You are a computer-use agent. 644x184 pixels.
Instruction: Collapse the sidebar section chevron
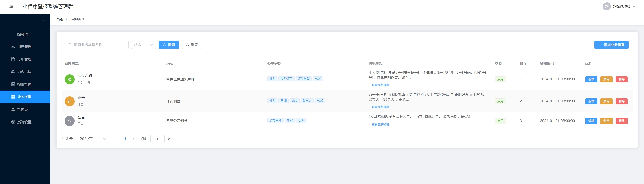[44, 21]
